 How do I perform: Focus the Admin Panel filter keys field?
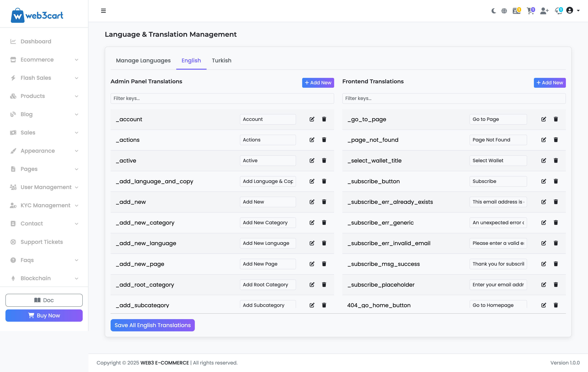point(222,98)
